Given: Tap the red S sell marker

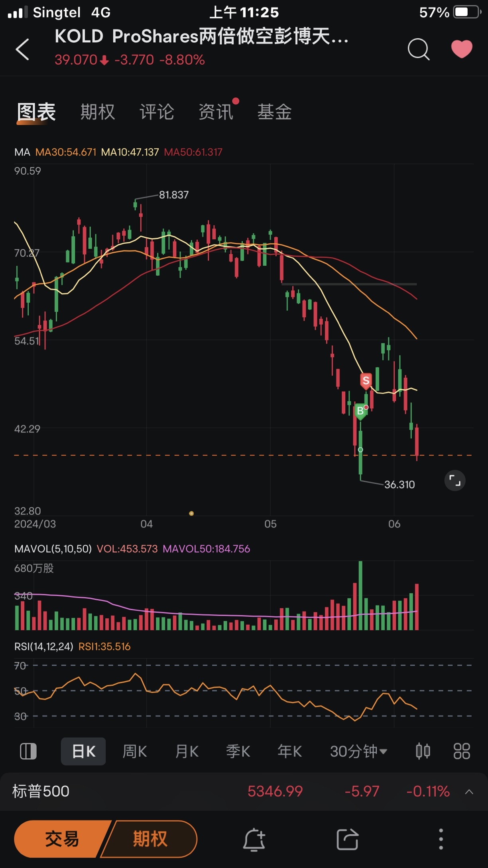Looking at the screenshot, I should point(366,381).
